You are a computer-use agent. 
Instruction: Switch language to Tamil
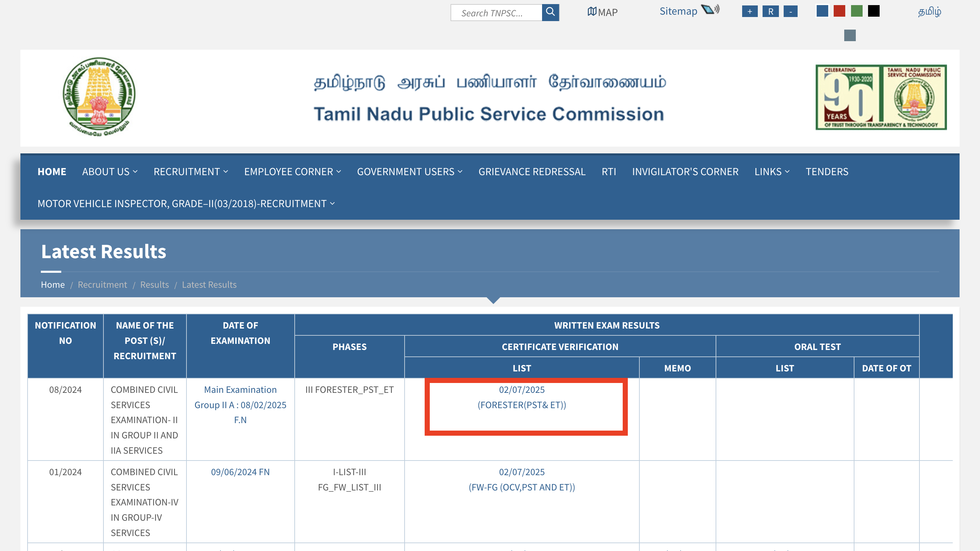929,12
